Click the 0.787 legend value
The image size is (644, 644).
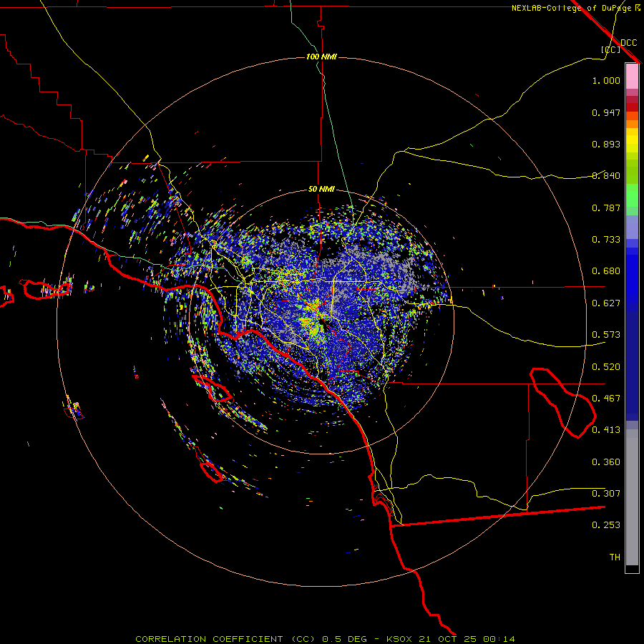[606, 208]
